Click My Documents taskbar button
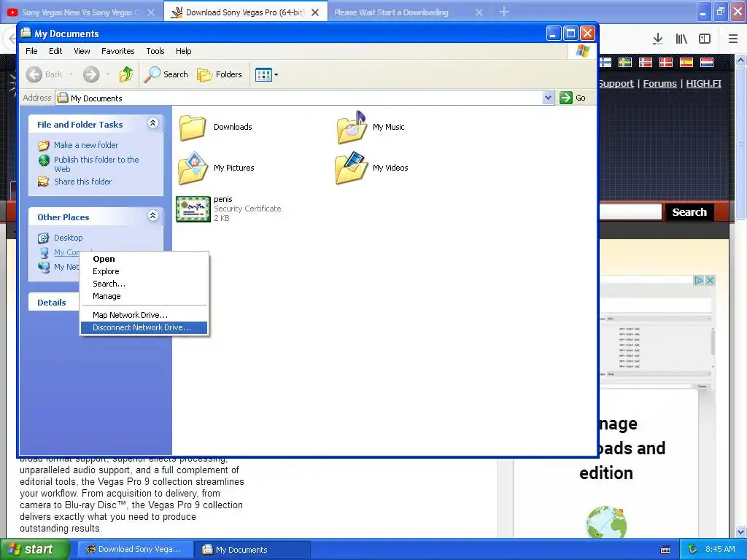Image resolution: width=747 pixels, height=560 pixels. 252,550
